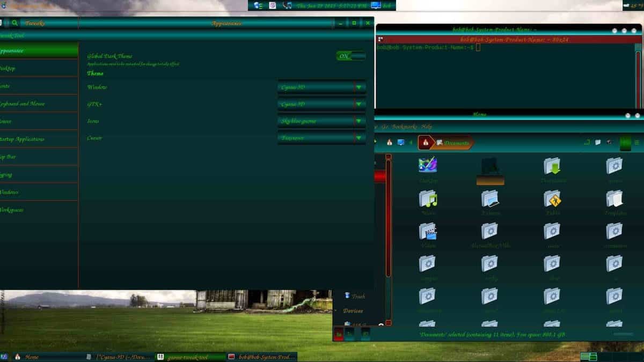Viewport: 644px width, 362px height.
Task: Open the Desktop folder in file manager
Action: (x=428, y=165)
